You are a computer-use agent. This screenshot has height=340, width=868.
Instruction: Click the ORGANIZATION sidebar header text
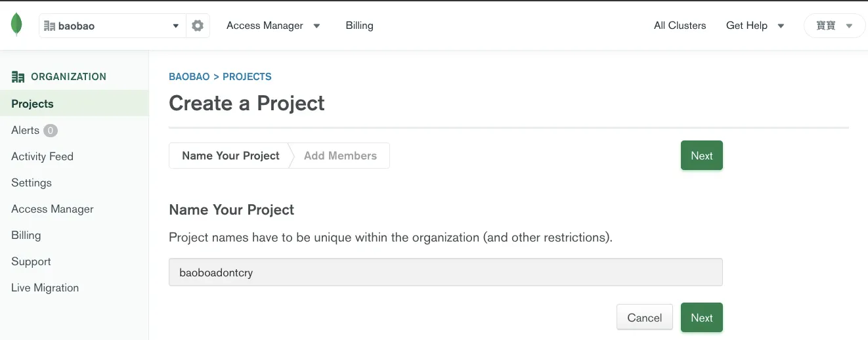(68, 77)
